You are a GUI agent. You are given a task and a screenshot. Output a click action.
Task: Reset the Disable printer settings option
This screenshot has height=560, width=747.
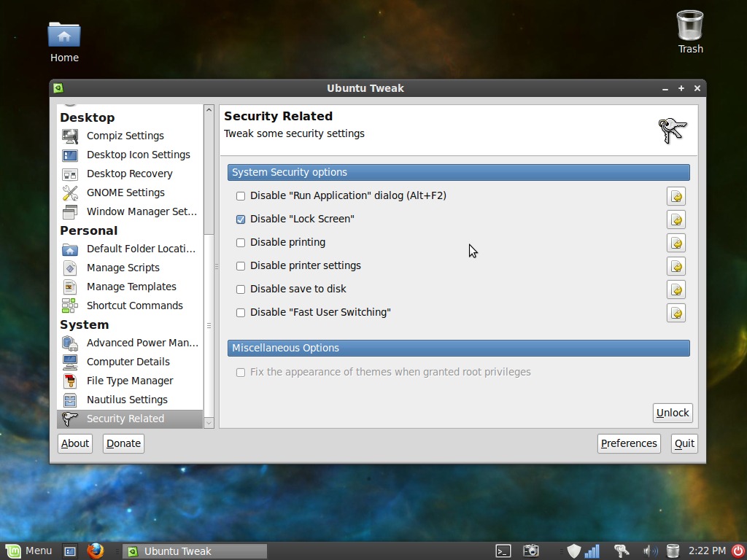[x=676, y=266]
